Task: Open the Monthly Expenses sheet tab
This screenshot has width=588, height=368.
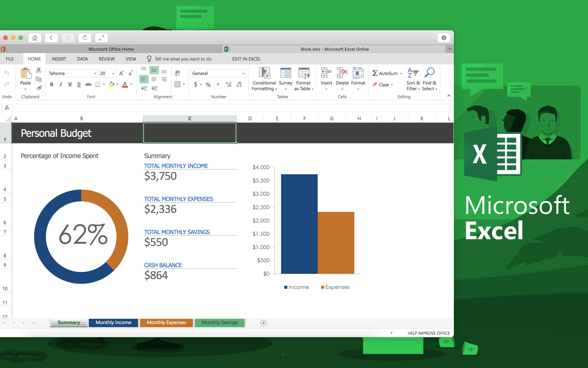Action: 166,322
